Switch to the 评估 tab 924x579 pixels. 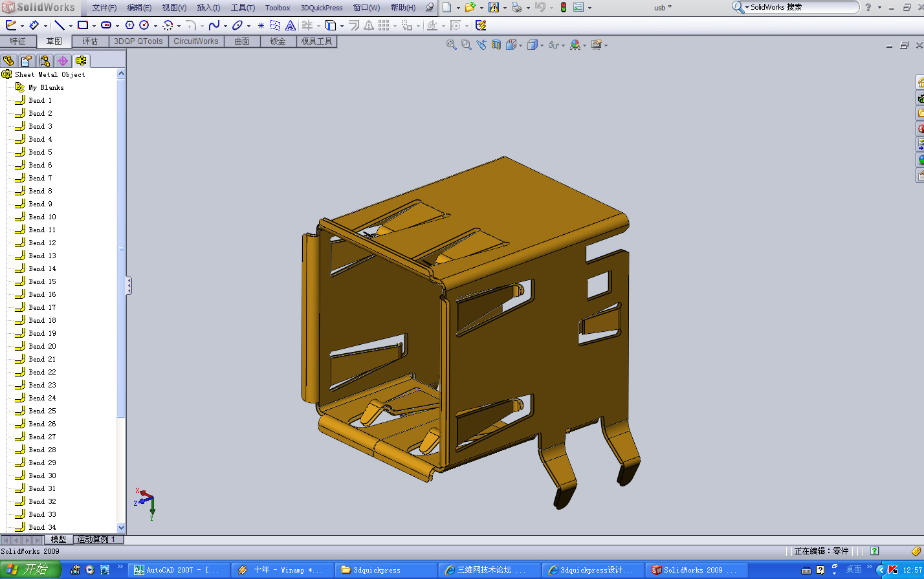pos(91,41)
